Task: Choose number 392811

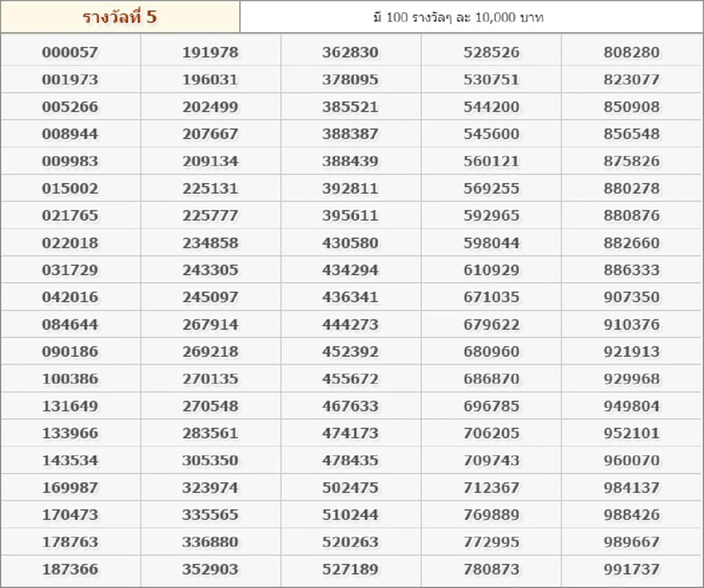Action: pyautogui.click(x=350, y=188)
